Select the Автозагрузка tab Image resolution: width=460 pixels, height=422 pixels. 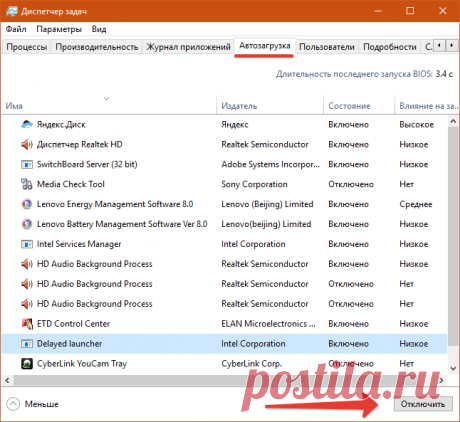coord(265,46)
